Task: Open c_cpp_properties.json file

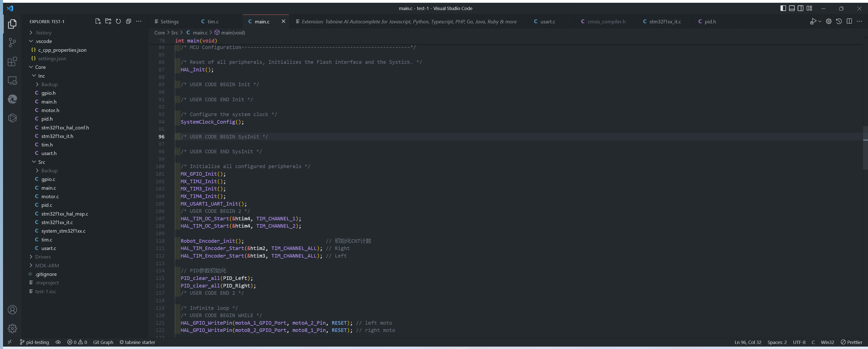Action: tap(85, 50)
